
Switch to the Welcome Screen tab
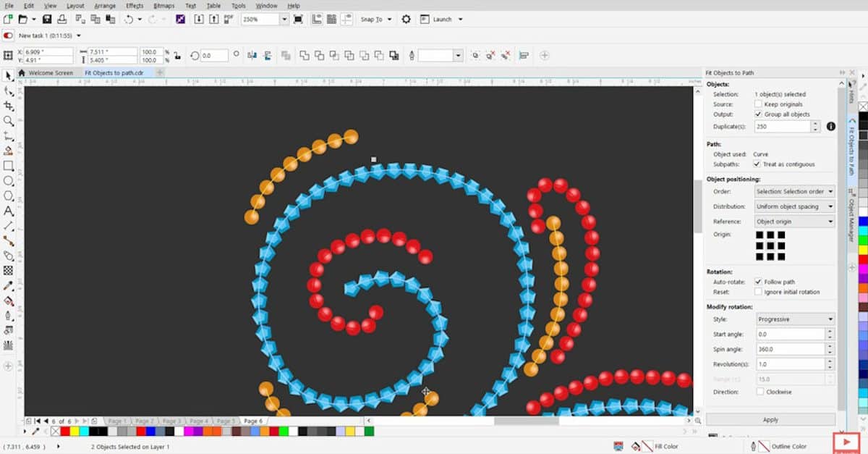pos(50,73)
